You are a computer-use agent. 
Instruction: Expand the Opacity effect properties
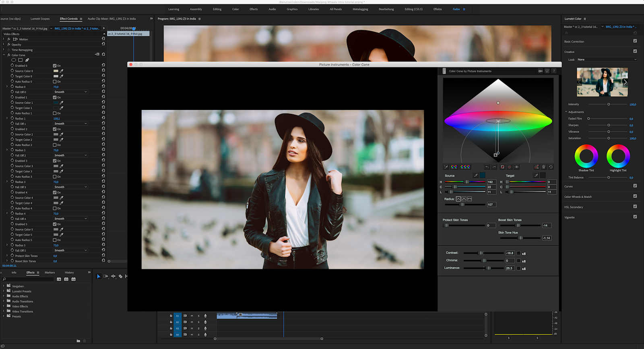pos(4,44)
